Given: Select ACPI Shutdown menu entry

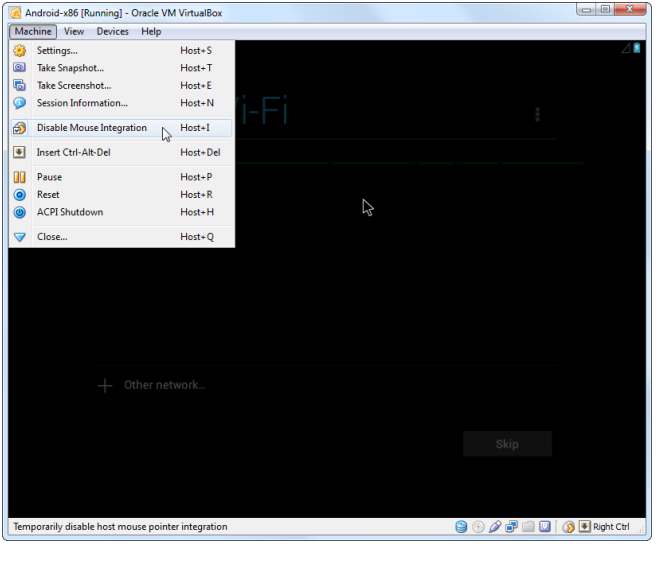Looking at the screenshot, I should click(x=122, y=212).
